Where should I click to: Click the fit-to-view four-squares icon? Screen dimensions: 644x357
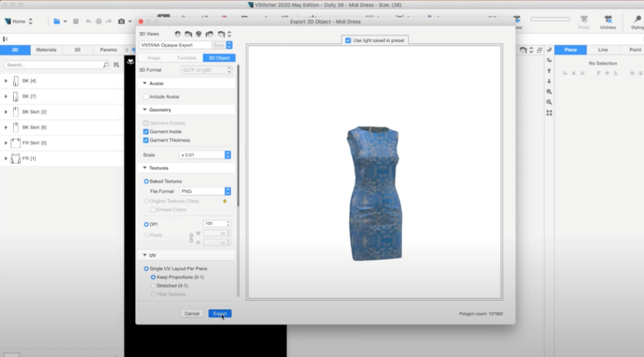[x=549, y=113]
